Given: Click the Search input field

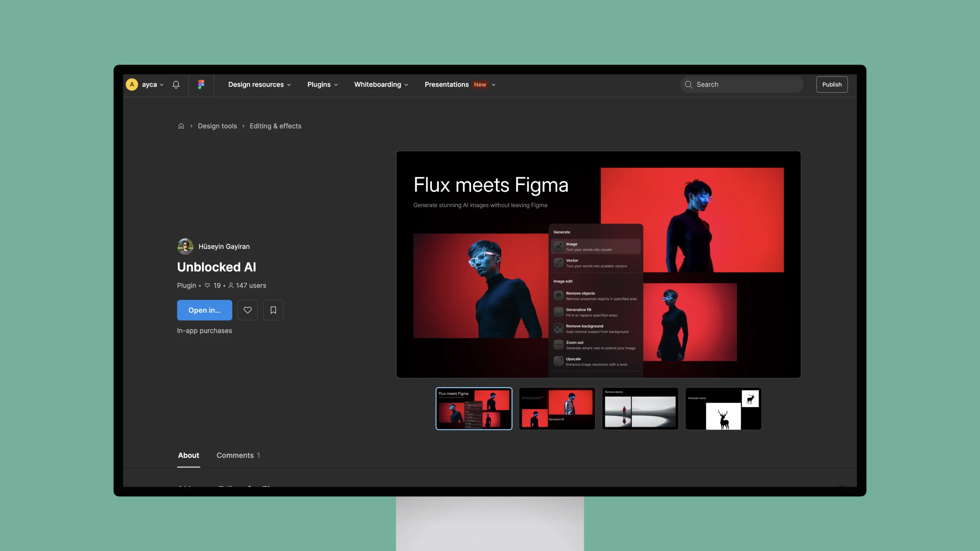Looking at the screenshot, I should point(740,84).
